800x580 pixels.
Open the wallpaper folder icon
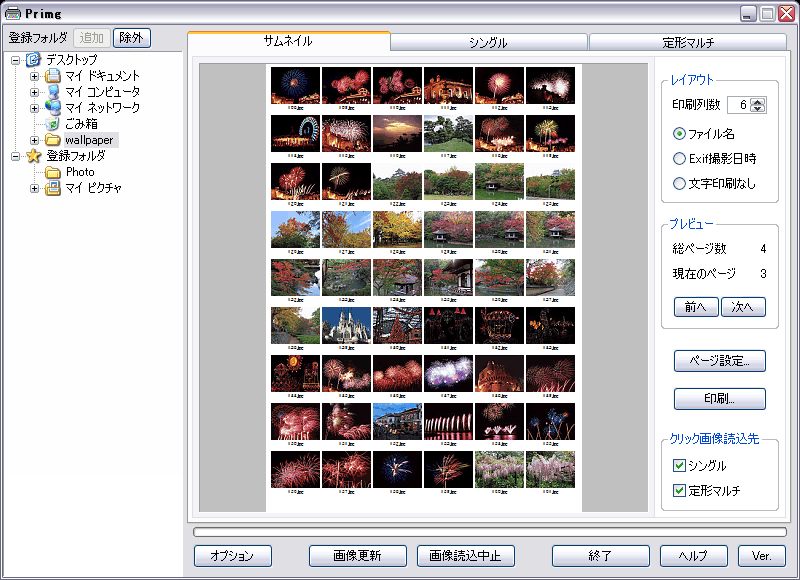click(x=53, y=140)
